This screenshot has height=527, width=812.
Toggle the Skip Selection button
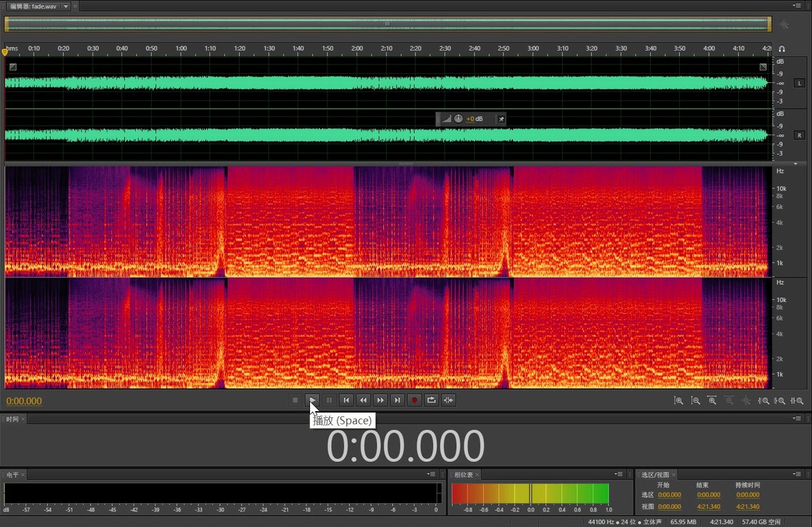pyautogui.click(x=449, y=400)
